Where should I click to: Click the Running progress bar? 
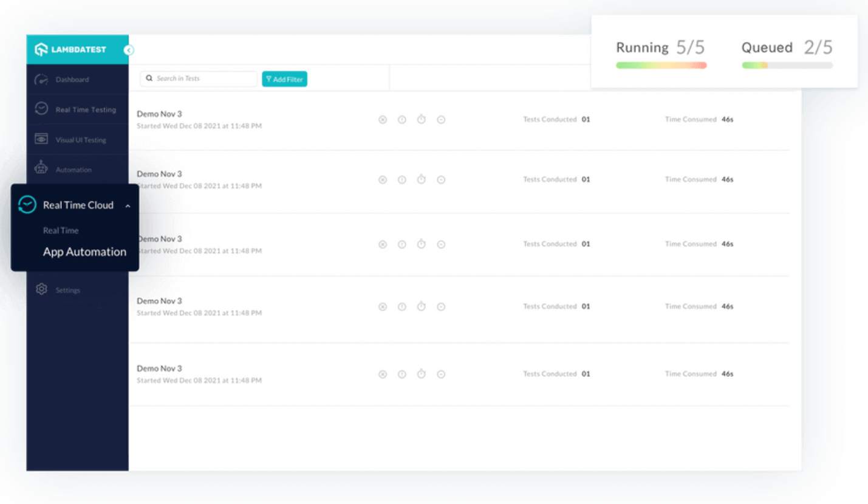661,65
